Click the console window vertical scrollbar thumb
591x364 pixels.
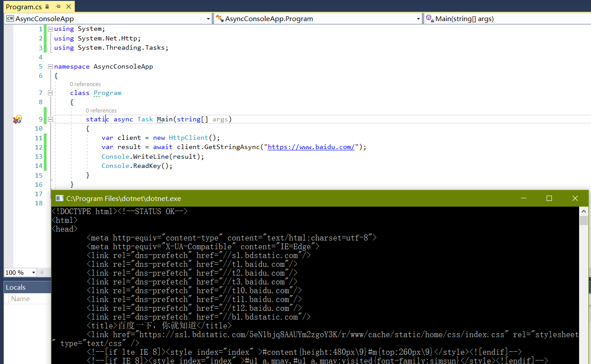tap(584, 220)
